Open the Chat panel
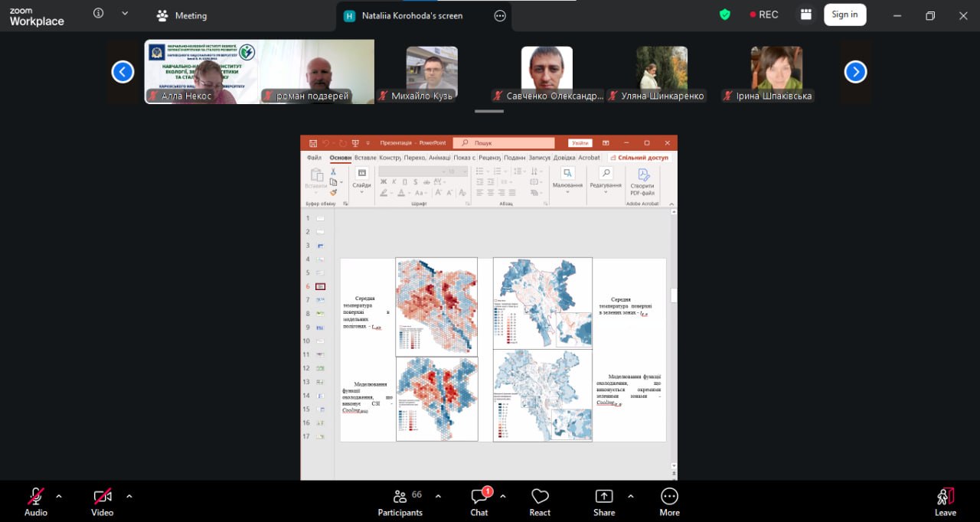 tap(479, 501)
